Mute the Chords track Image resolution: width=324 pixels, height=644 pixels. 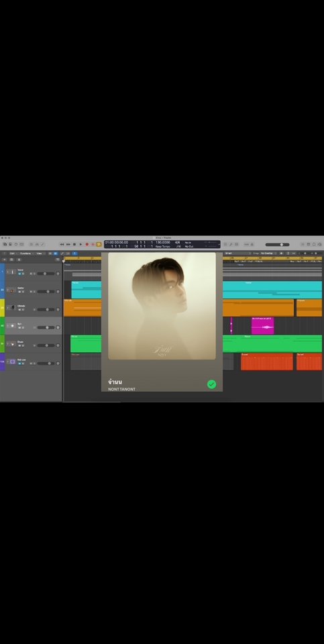point(19,310)
